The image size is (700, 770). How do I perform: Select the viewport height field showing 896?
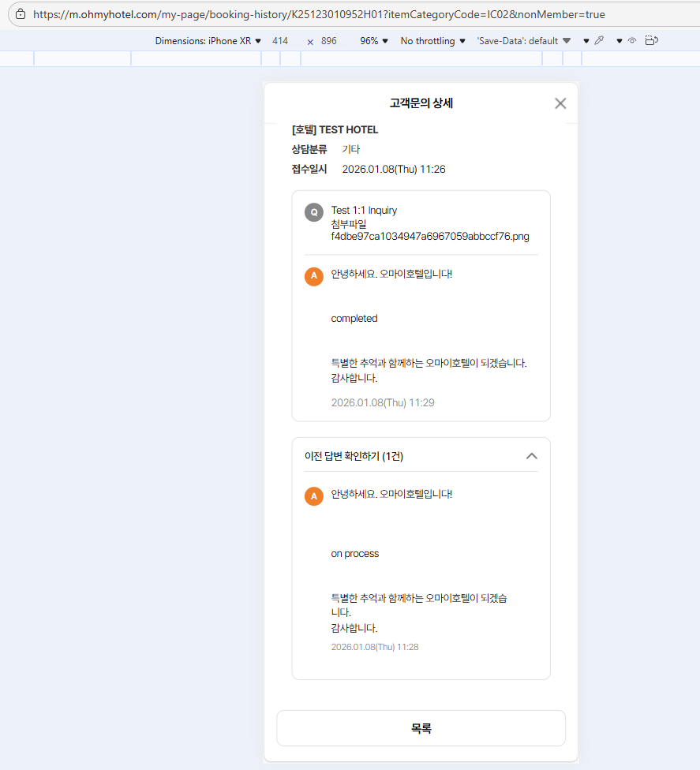(328, 41)
